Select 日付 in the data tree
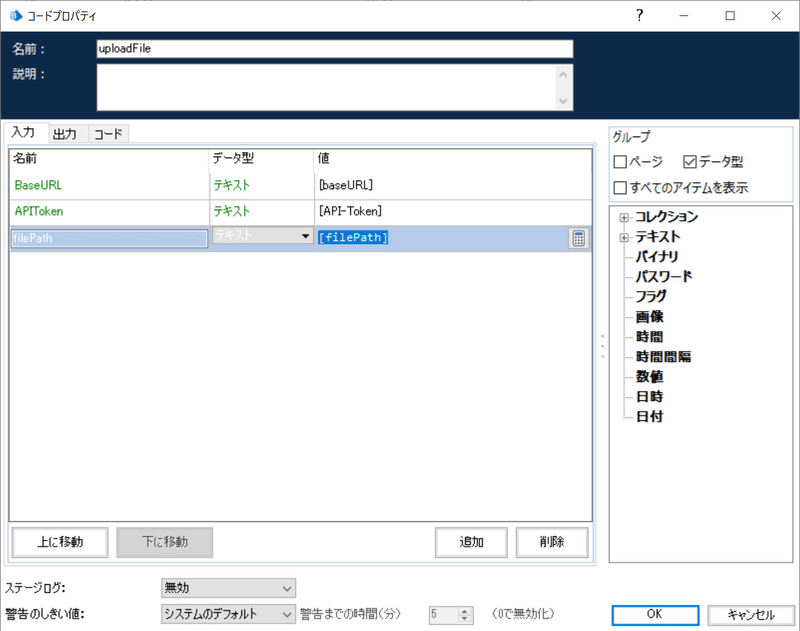The image size is (800, 631). [x=649, y=416]
